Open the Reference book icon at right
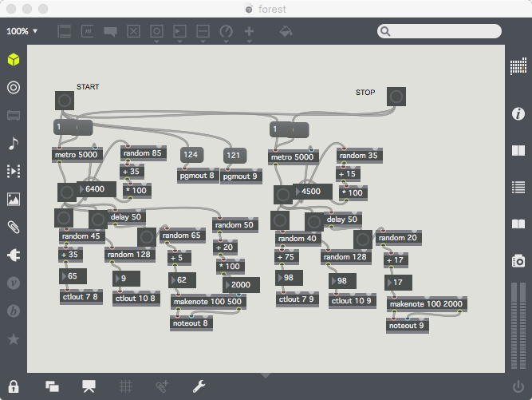Image resolution: width=532 pixels, height=400 pixels. [x=518, y=150]
